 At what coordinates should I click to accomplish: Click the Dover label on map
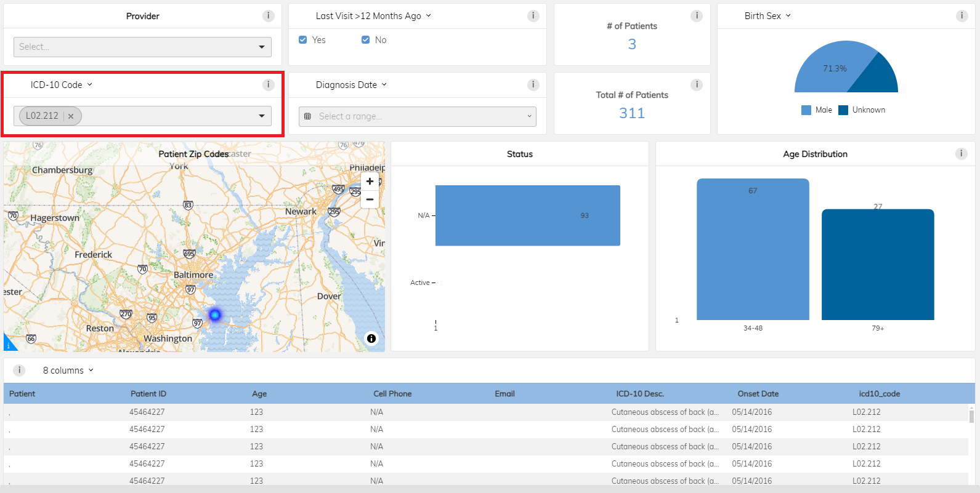point(329,296)
